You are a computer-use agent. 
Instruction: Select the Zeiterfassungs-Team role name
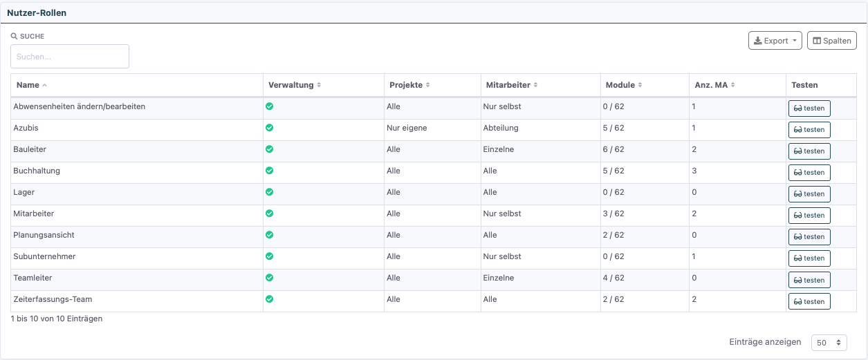click(x=53, y=299)
